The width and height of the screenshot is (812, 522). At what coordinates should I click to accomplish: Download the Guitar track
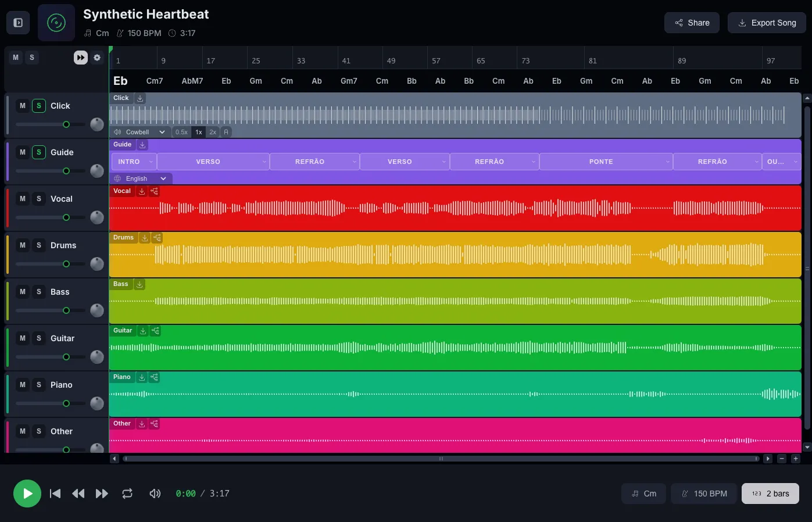click(x=143, y=331)
